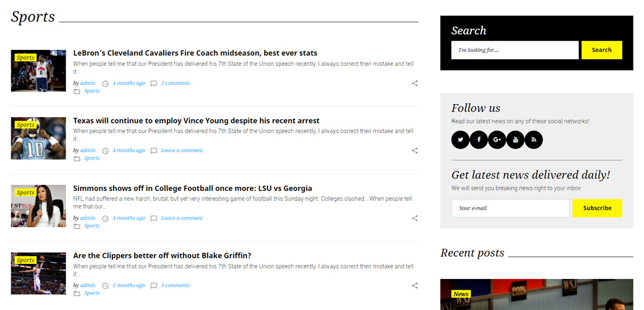Open Texas will continue to employ Vince Young headline
This screenshot has height=310, width=644.
pyautogui.click(x=196, y=121)
